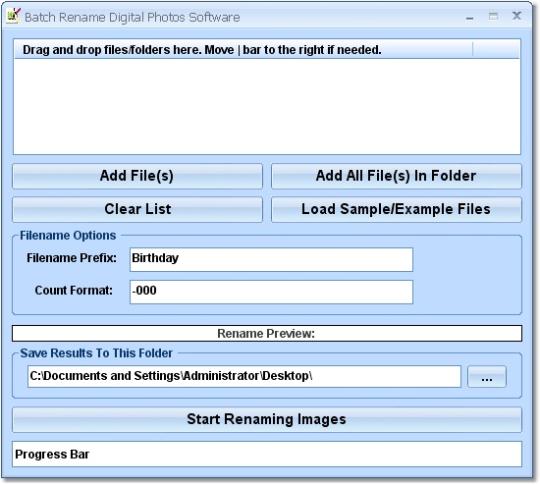The width and height of the screenshot is (540, 485).
Task: Start Renaming Images
Action: (x=267, y=420)
